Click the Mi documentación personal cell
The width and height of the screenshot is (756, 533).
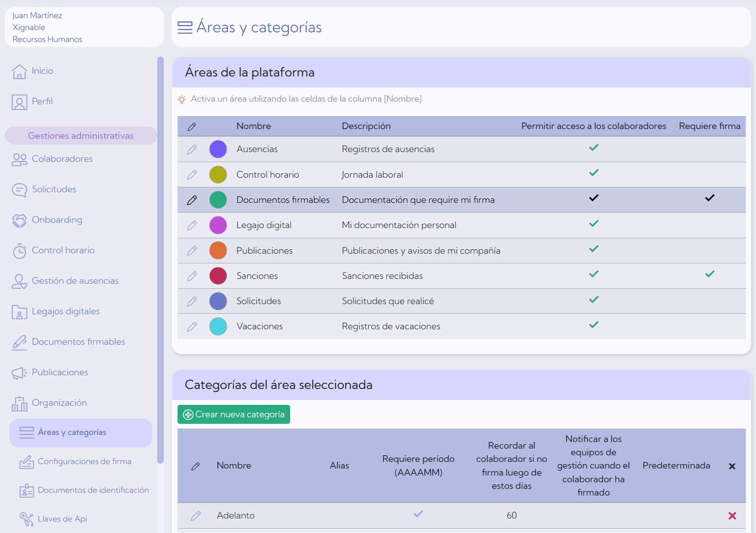click(x=399, y=226)
